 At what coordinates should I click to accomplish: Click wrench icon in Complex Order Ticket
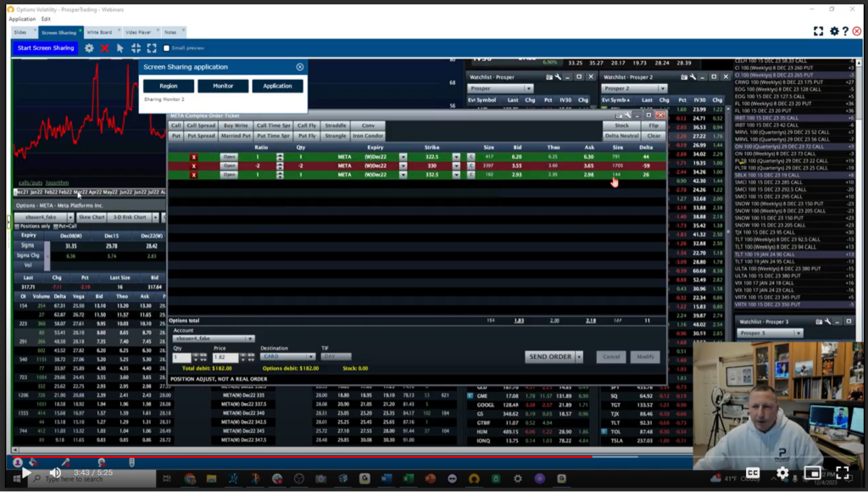[628, 115]
